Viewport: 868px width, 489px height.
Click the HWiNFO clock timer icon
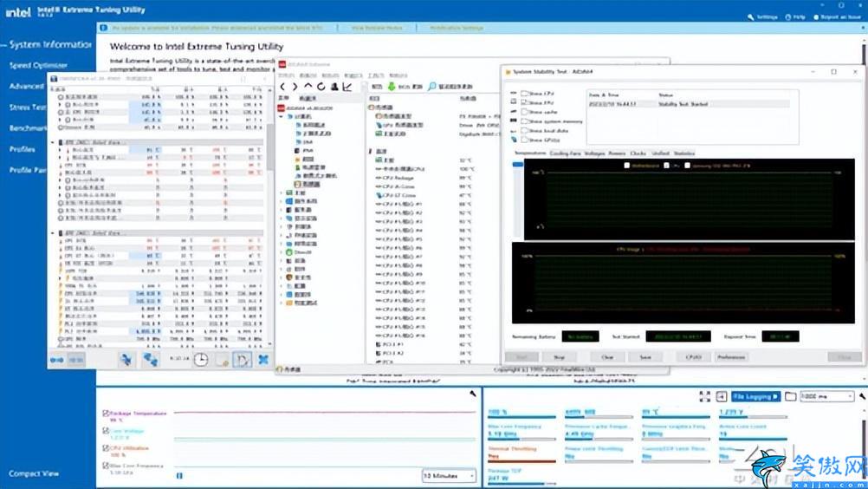click(x=201, y=360)
